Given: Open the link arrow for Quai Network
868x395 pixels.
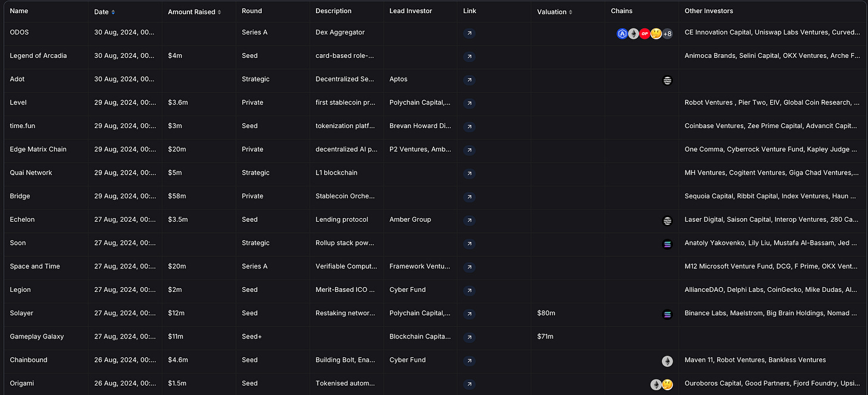Looking at the screenshot, I should (x=469, y=174).
